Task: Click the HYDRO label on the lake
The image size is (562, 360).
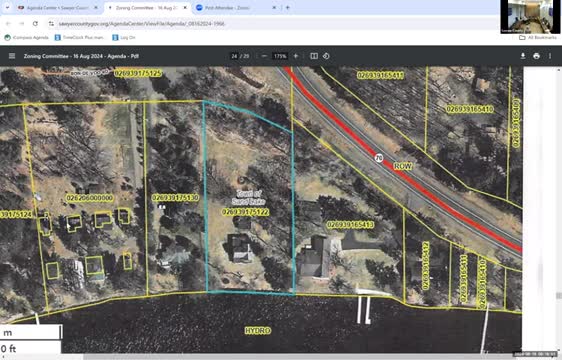Action: coord(258,331)
